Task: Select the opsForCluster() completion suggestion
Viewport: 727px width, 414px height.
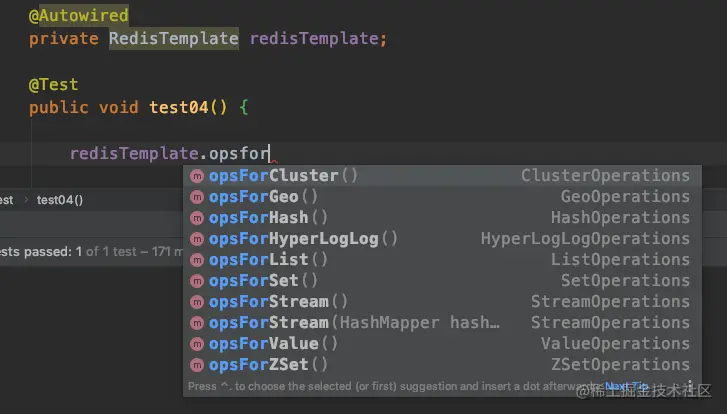Action: point(283,176)
